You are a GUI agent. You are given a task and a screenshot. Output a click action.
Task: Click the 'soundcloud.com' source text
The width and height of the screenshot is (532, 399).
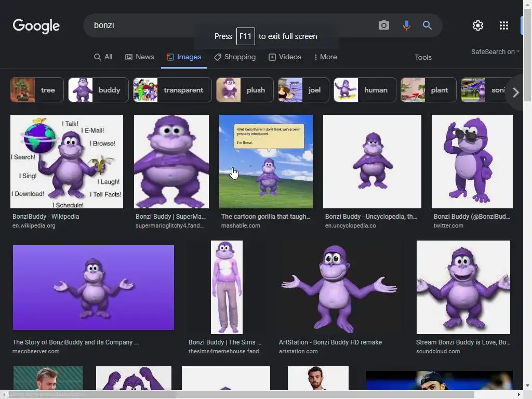[438, 352]
